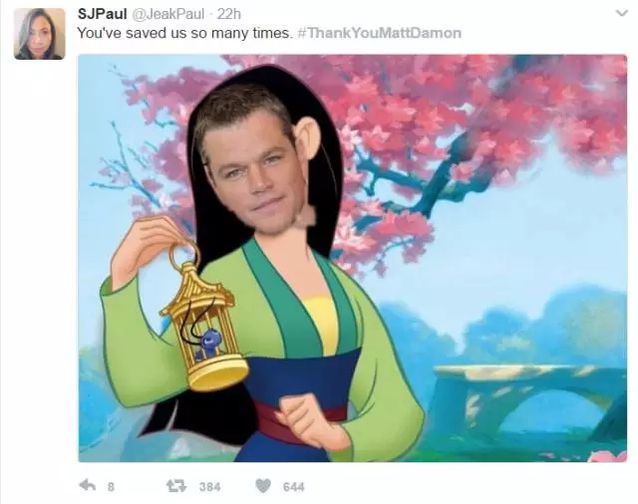Screen dimensions: 638x504
Task: Click the SJPaul display name
Action: tap(102, 14)
